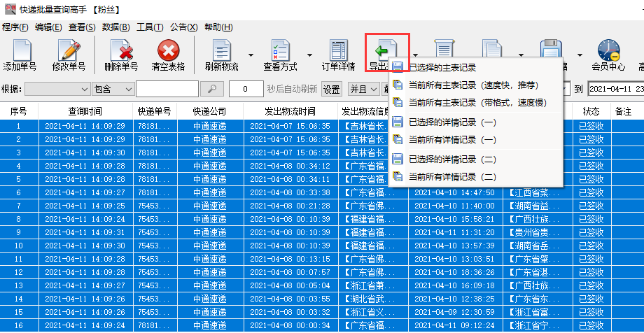Click 已签收 status in row 12
Viewport: 644px width, 333px height.
point(591,272)
